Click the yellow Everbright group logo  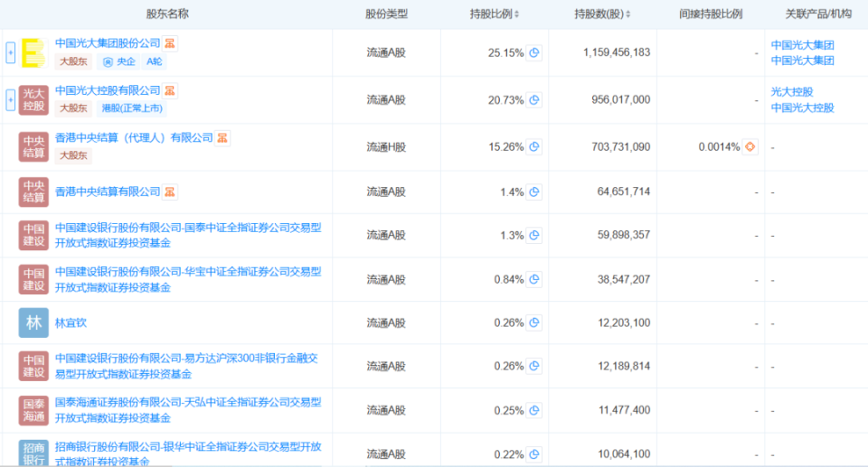[33, 52]
